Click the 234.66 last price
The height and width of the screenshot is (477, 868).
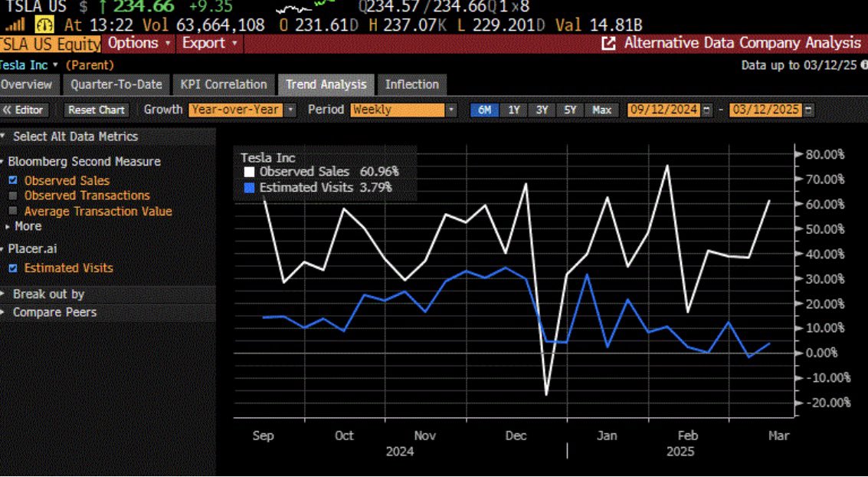pyautogui.click(x=145, y=7)
